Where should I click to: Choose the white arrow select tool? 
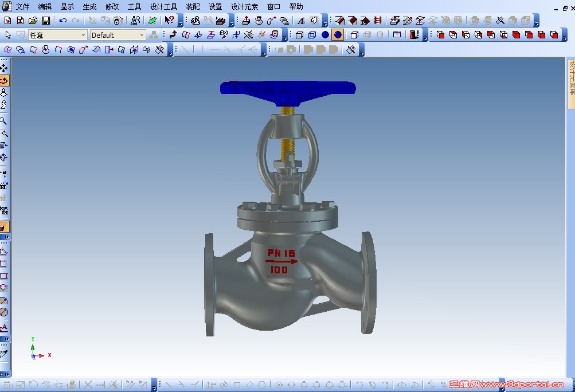coord(8,35)
